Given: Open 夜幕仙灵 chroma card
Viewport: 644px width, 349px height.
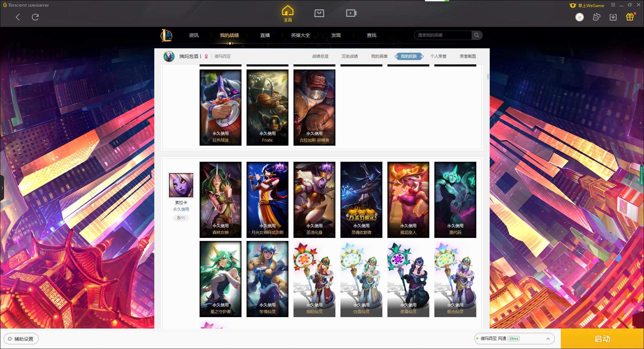Looking at the screenshot, I should coord(408,279).
